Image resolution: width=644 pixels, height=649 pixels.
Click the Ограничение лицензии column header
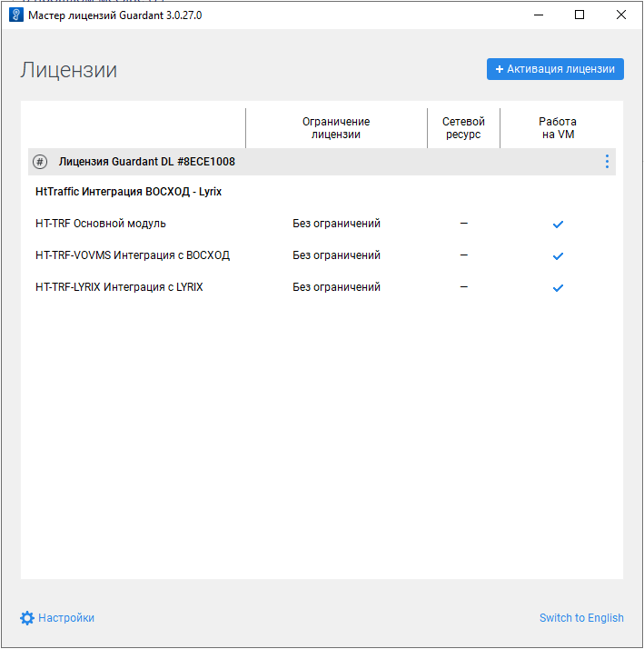tap(336, 128)
